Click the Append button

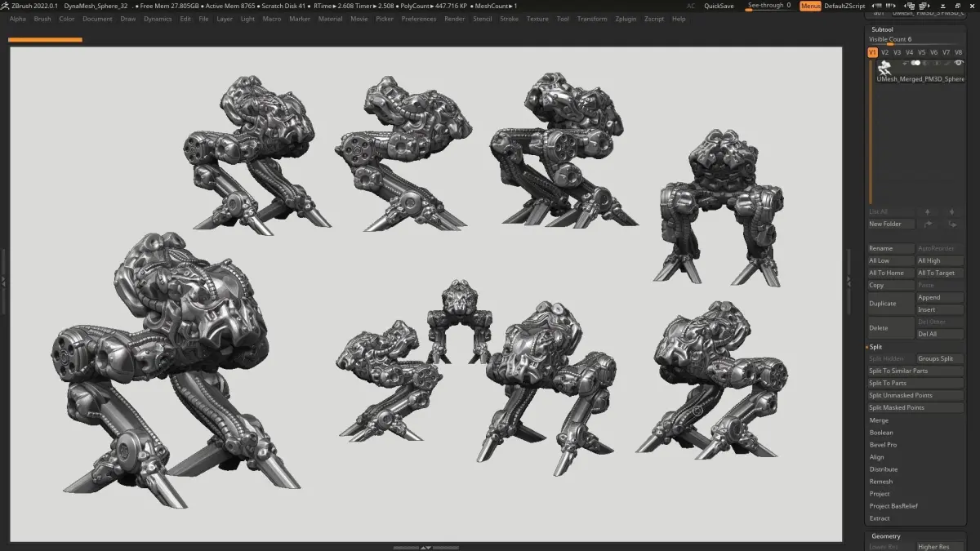coord(940,297)
